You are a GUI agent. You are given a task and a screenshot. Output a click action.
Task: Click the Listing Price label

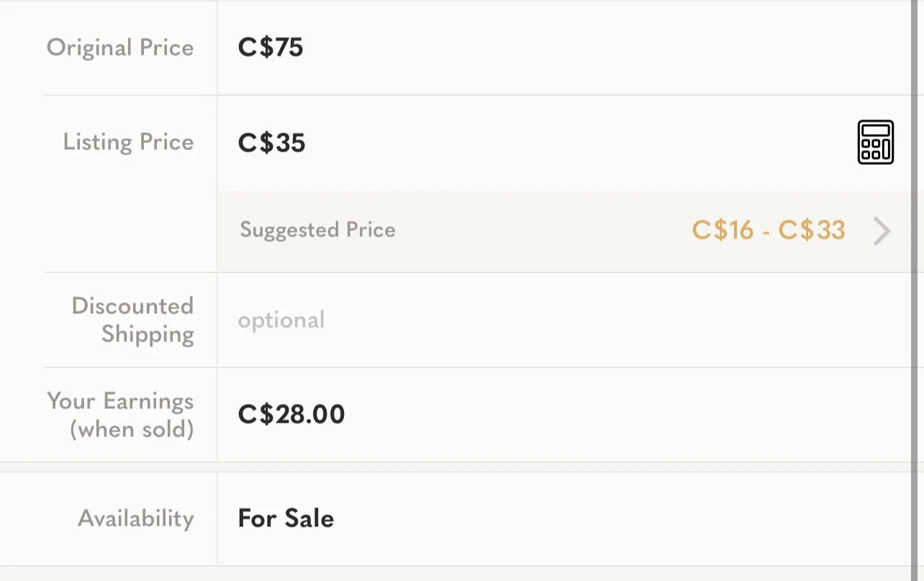coord(128,142)
